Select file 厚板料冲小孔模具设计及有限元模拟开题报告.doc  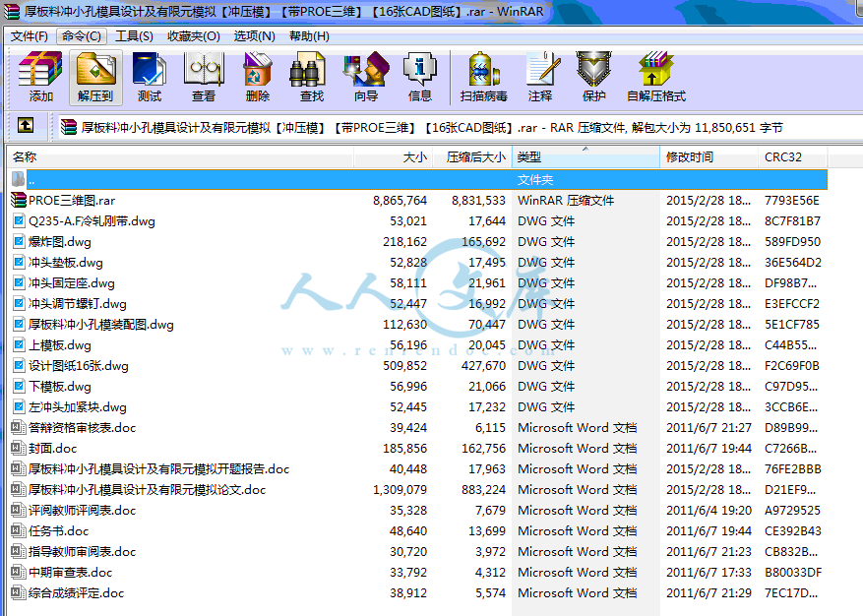159,469
